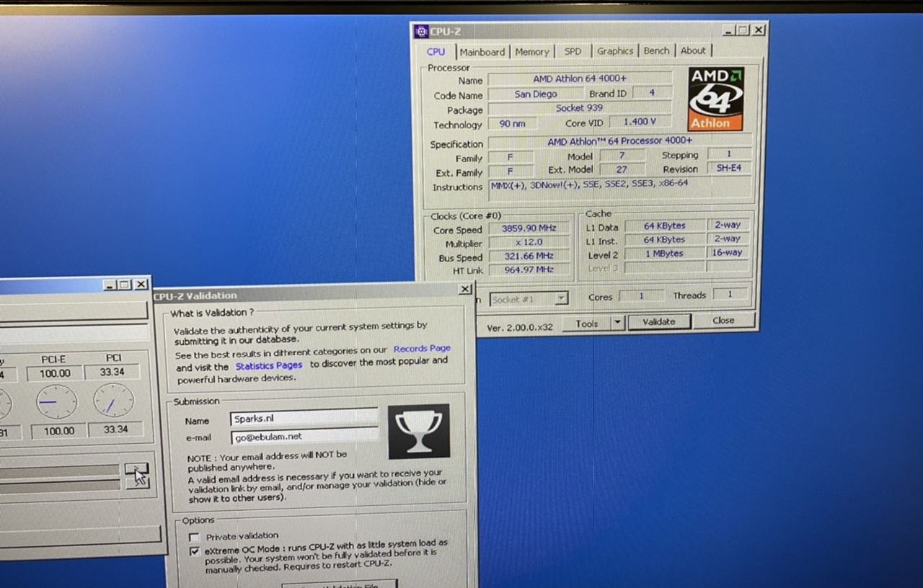Click the Level 2 1 MBytes value

pos(665,254)
